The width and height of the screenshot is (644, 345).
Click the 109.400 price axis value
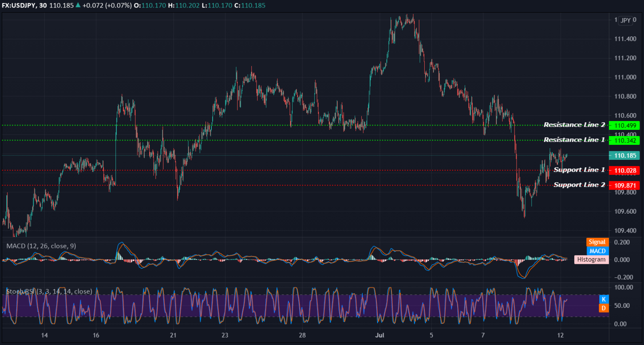pos(625,230)
